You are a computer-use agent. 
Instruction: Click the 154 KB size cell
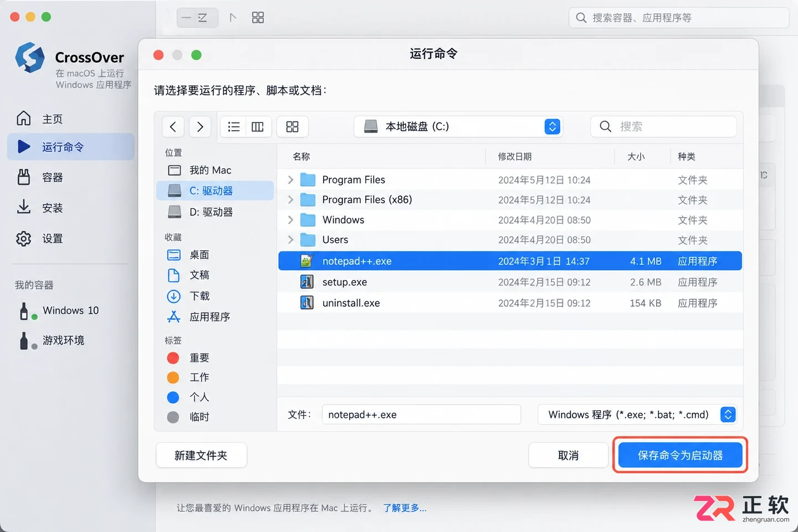pos(646,303)
